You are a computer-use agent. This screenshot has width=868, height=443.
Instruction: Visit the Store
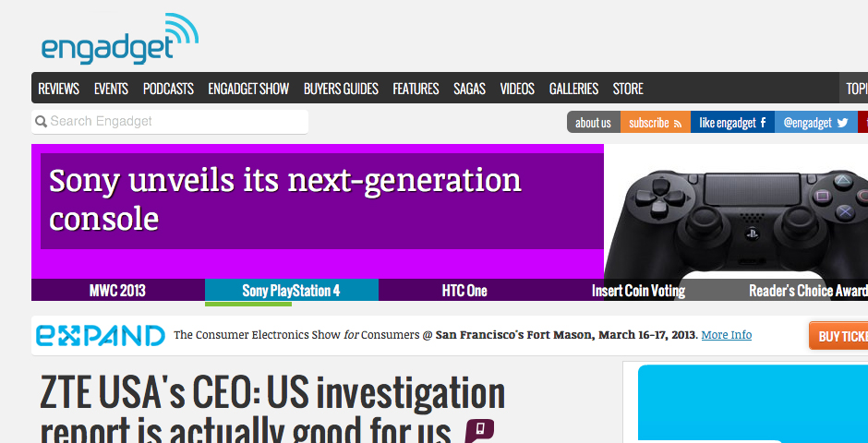coord(628,89)
